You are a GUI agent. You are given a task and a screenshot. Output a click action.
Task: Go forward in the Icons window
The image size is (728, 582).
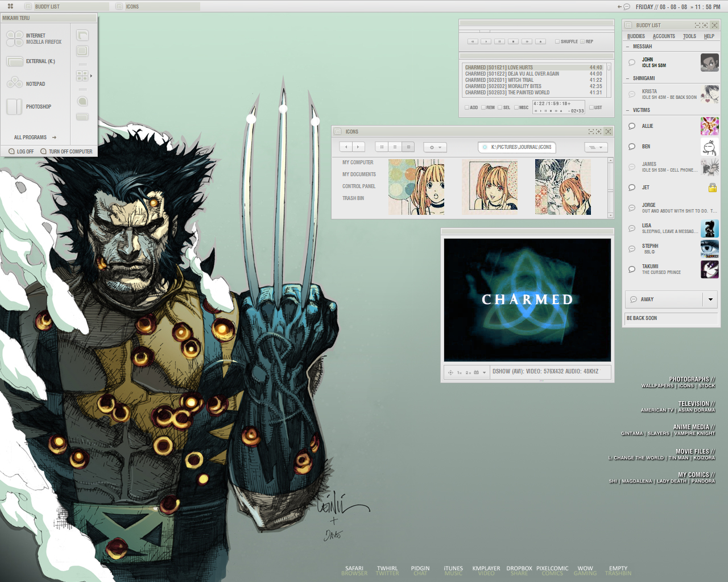pos(358,147)
